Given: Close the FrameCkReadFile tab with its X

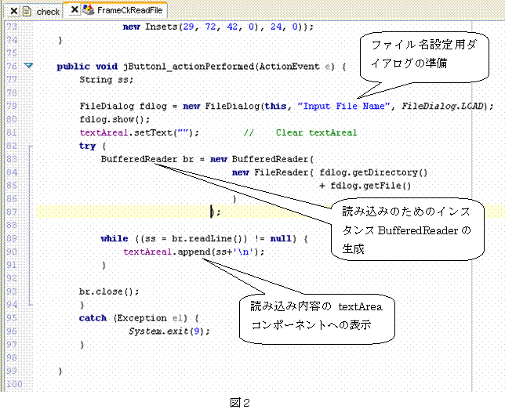Looking at the screenshot, I should [x=74, y=10].
